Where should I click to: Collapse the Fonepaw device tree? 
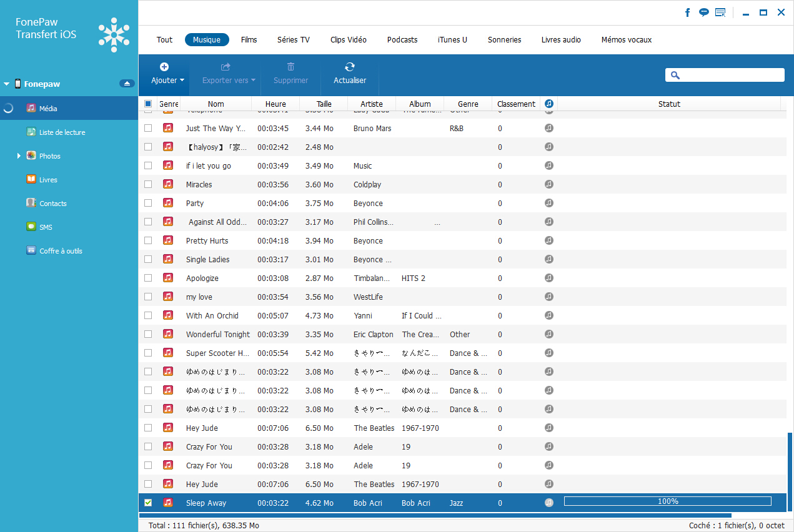[6, 84]
